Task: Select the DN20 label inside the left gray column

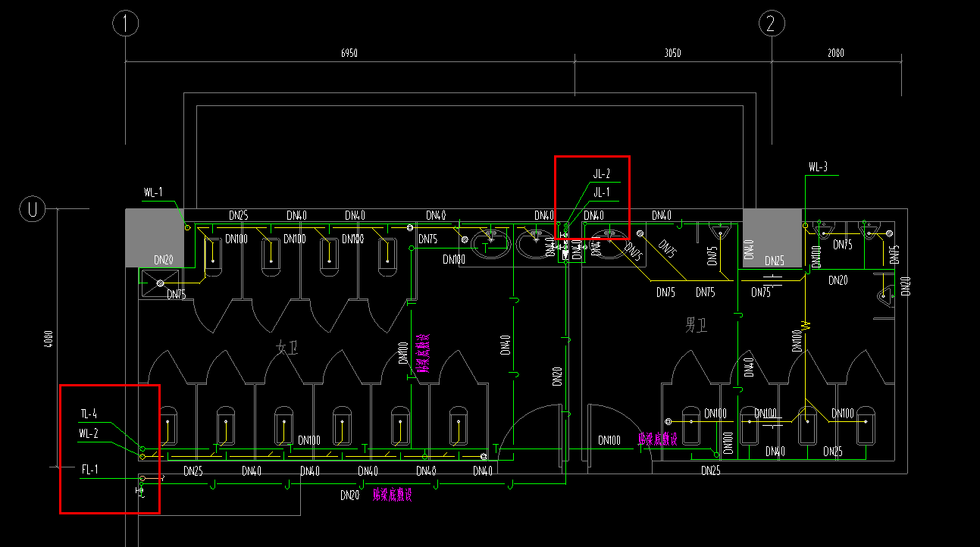Action: click(163, 260)
